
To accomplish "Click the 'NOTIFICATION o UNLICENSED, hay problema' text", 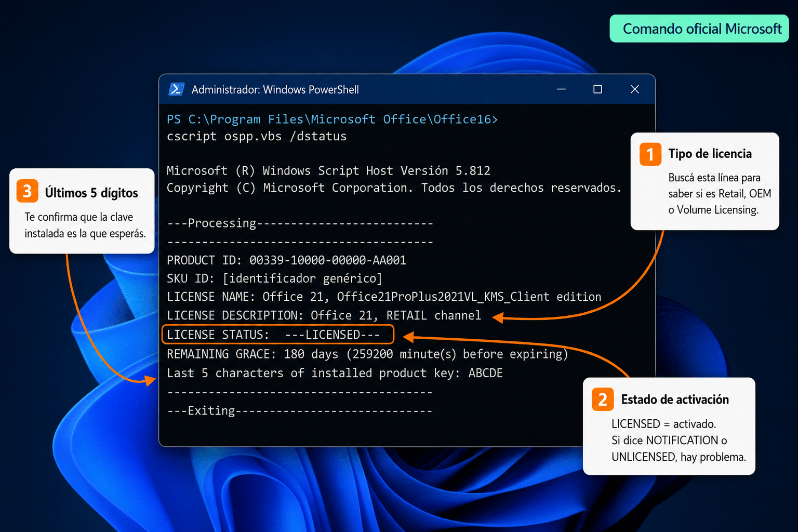I will (679, 448).
